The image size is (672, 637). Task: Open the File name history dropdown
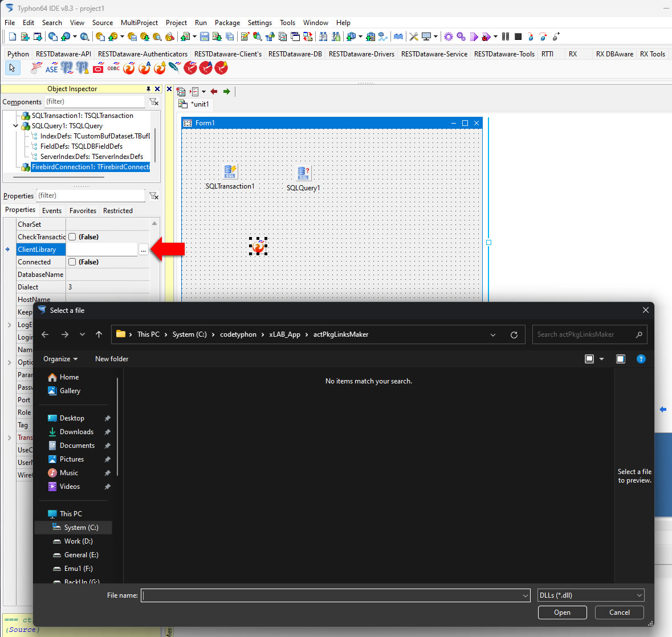point(526,595)
